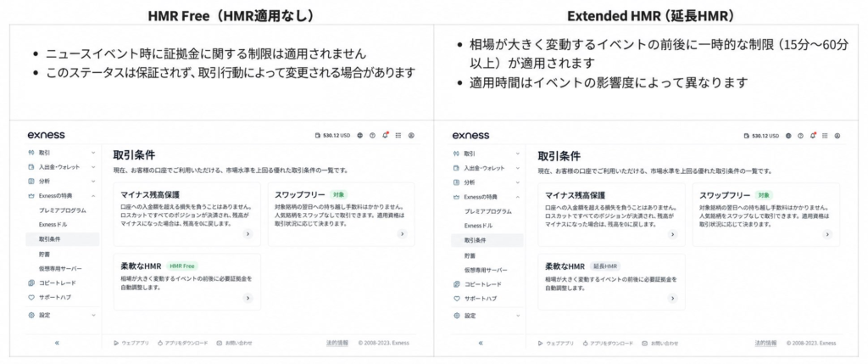The image size is (868, 364).
Task: Click ウェブアプリ link in HMR Free panel footer
Action: (x=131, y=343)
